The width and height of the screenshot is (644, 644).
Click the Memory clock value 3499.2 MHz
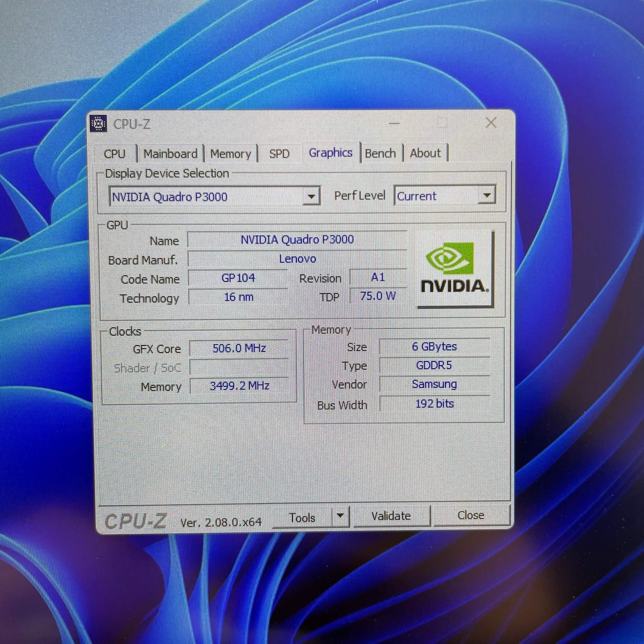point(239,386)
